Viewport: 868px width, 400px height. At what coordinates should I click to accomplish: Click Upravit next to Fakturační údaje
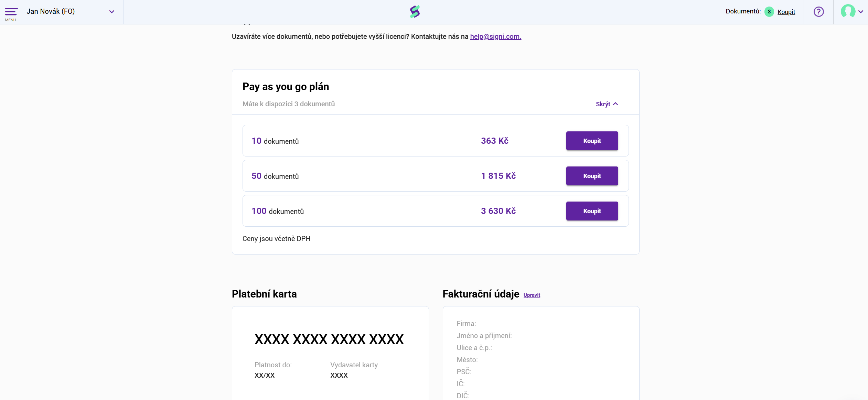pos(532,295)
